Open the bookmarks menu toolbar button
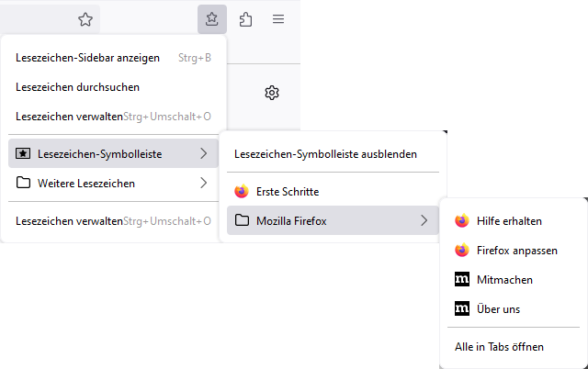588x369 pixels. (211, 19)
